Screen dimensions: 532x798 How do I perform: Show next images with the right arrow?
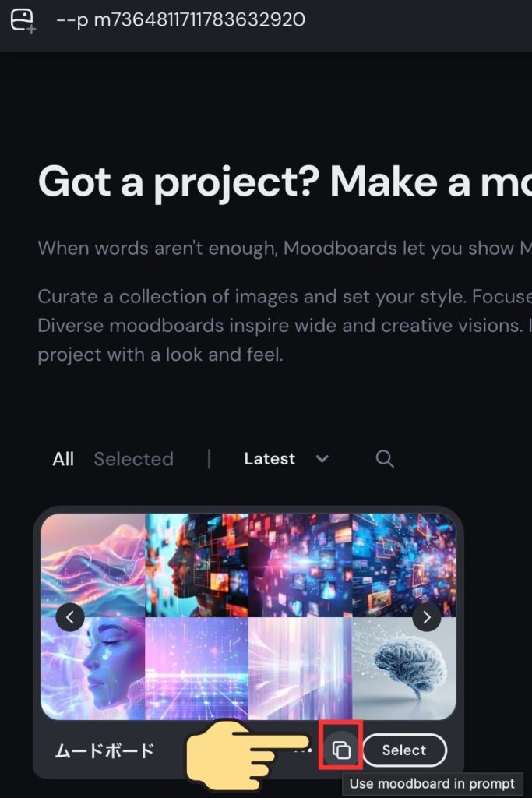point(427,617)
